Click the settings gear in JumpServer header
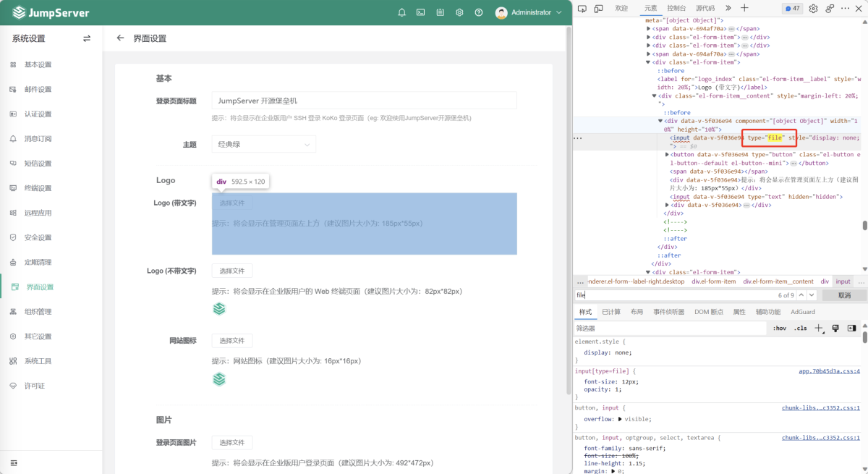Screen dimensions: 868x474 click(459, 12)
